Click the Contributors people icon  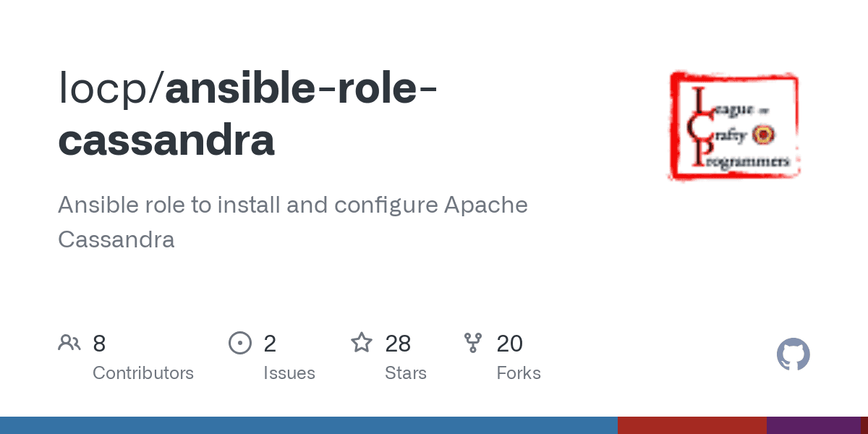tap(69, 343)
